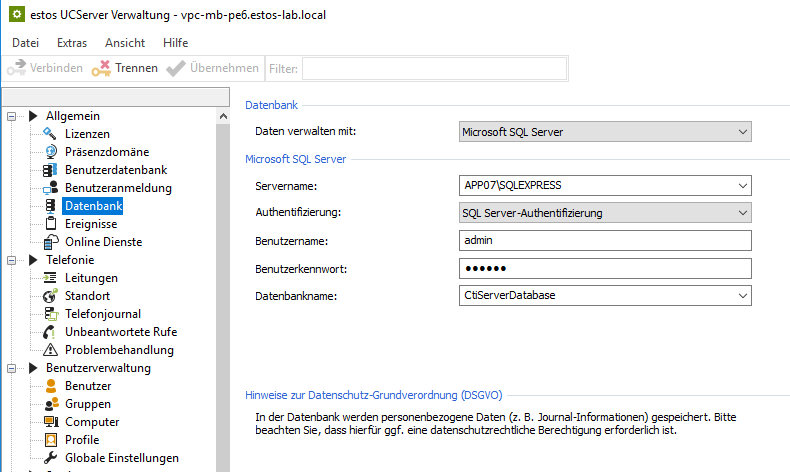Select Gruppen in the tree
This screenshot has width=790, height=472.
[88, 404]
